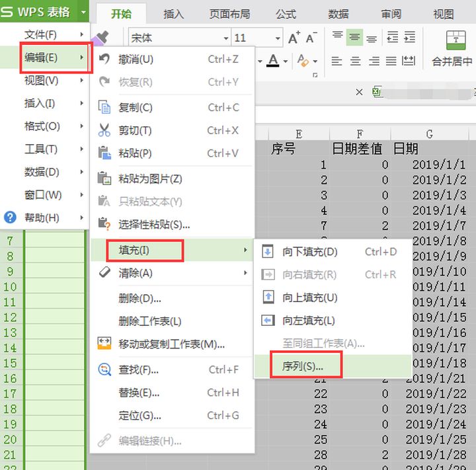Open the 插入(I) menu
Viewport: 476px width, 470px height.
[x=45, y=103]
